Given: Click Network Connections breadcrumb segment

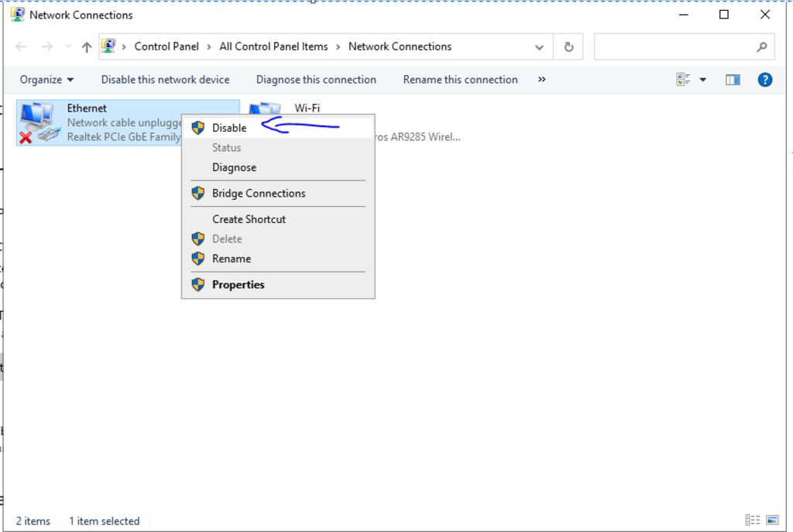Looking at the screenshot, I should tap(400, 46).
